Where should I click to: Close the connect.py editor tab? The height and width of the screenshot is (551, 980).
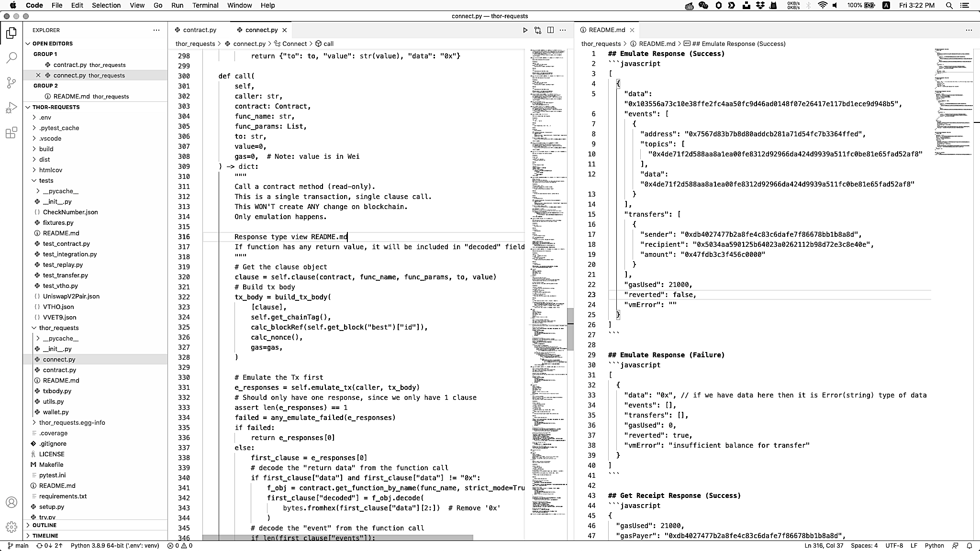pyautogui.click(x=285, y=30)
